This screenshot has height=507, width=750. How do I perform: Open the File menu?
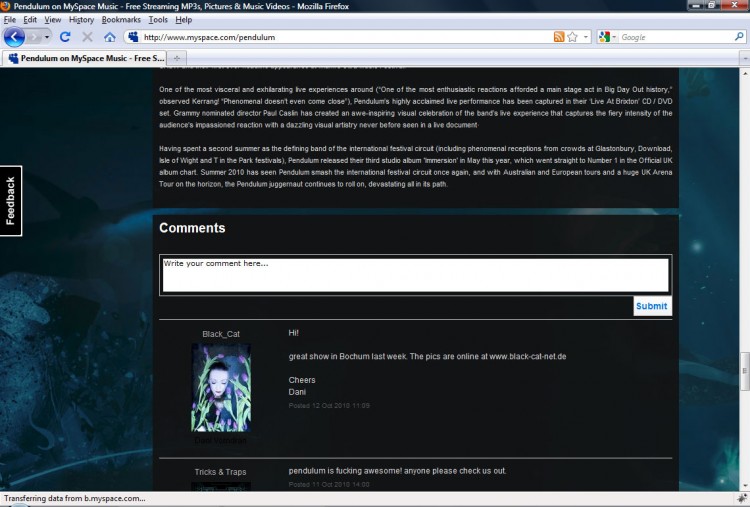click(10, 20)
